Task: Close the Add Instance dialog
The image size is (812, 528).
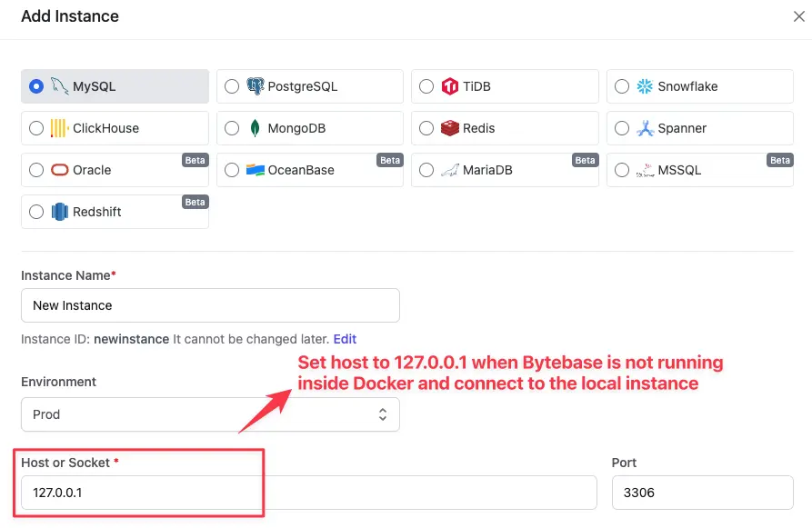Action: (799, 16)
